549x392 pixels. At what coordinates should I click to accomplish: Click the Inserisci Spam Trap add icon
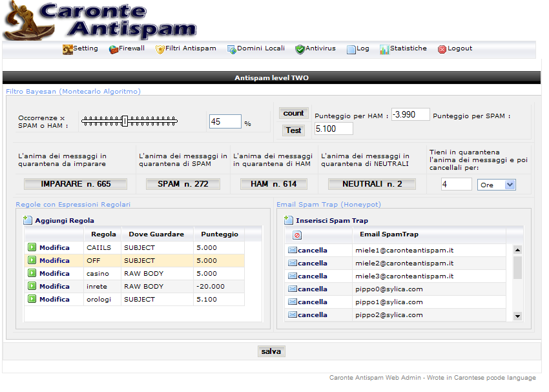(289, 220)
